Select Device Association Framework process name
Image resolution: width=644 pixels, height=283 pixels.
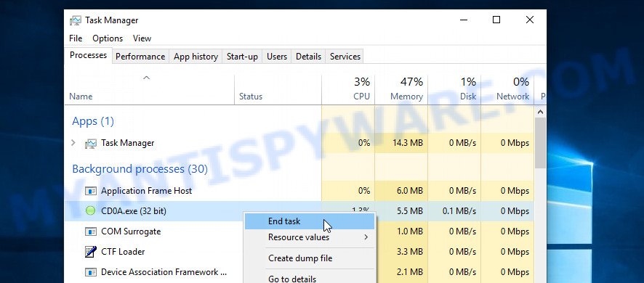tap(164, 272)
